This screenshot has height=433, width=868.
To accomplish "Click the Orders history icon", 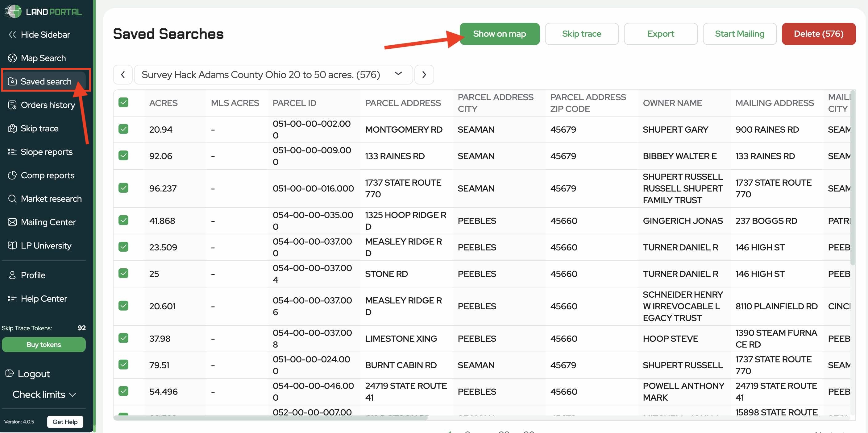I will point(12,105).
